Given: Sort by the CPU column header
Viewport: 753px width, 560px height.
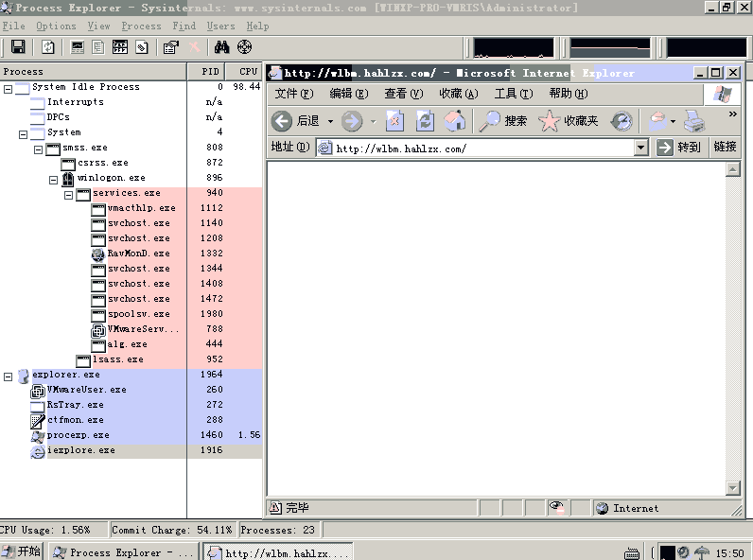Looking at the screenshot, I should point(244,72).
